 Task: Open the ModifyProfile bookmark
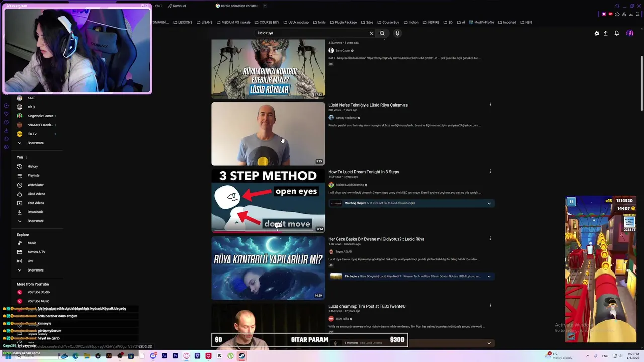481,22
